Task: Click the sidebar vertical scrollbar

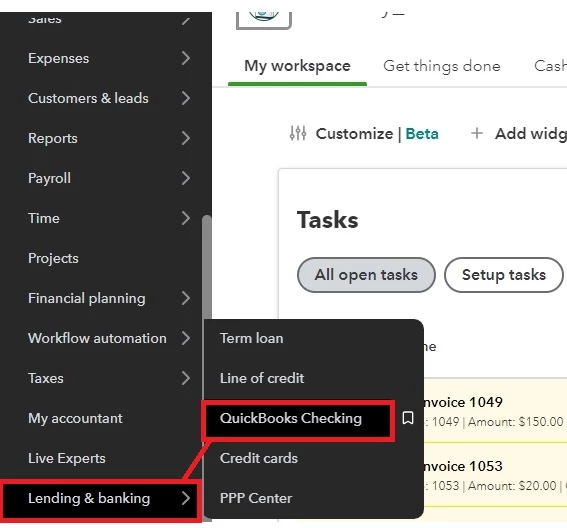Action: point(207,368)
